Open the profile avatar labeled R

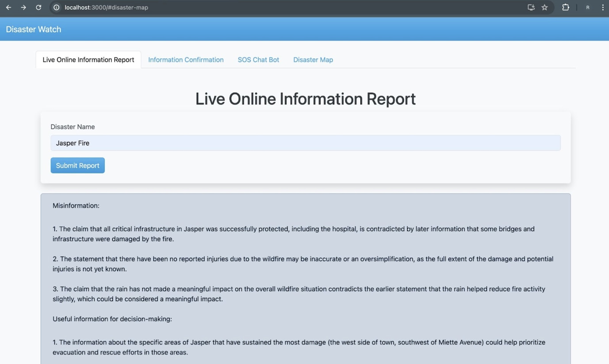[x=588, y=7]
